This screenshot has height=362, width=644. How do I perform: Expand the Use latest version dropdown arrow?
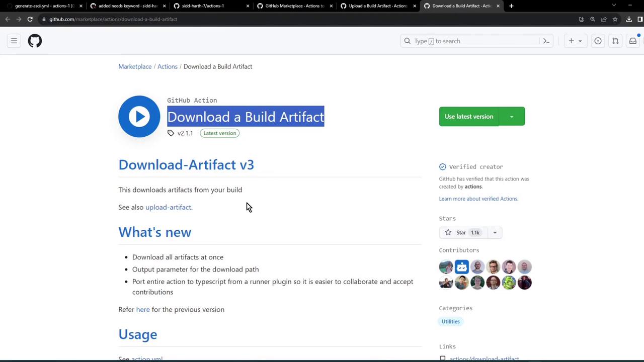point(512,117)
